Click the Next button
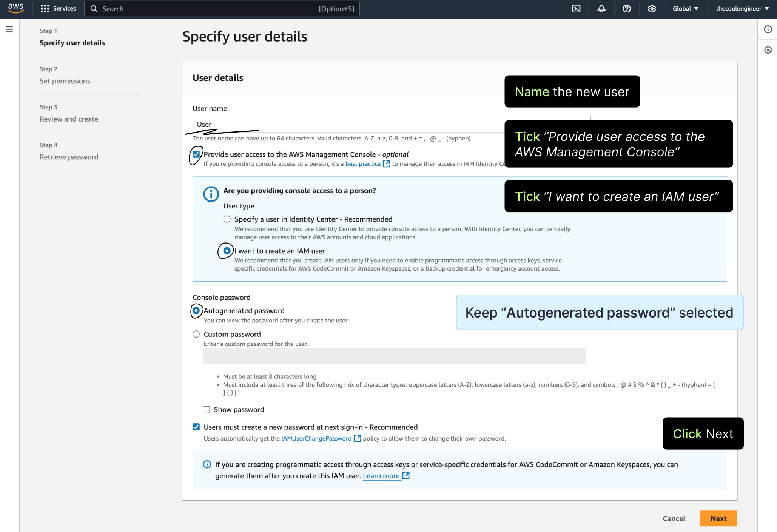The height and width of the screenshot is (532, 777). tap(718, 518)
